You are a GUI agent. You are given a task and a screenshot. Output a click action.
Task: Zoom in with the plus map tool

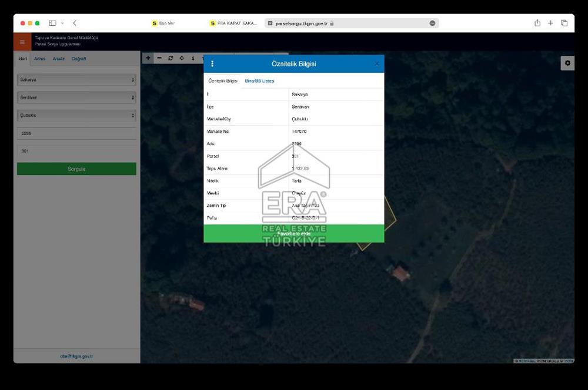(x=148, y=58)
